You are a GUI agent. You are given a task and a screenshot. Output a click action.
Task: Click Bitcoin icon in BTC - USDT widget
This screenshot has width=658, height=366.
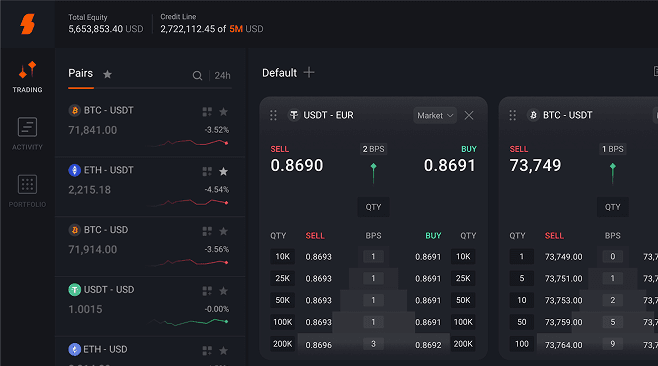pos(533,115)
